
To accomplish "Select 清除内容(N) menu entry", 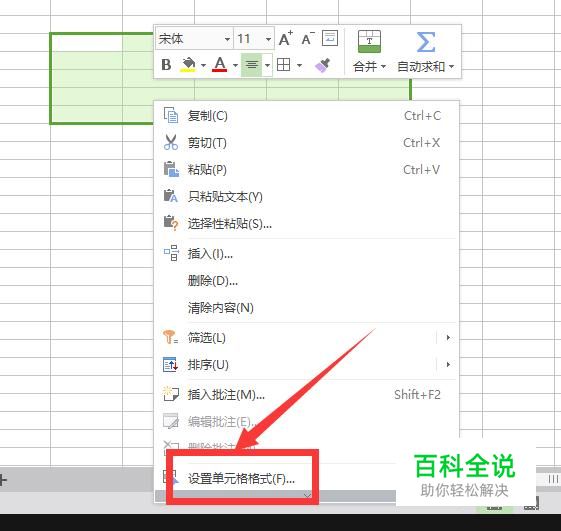I will pos(306,307).
